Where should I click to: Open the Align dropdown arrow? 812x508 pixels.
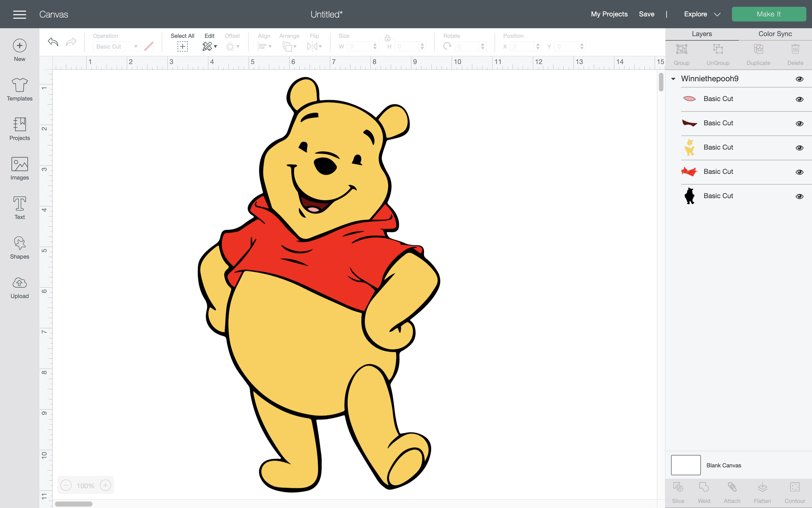point(270,46)
